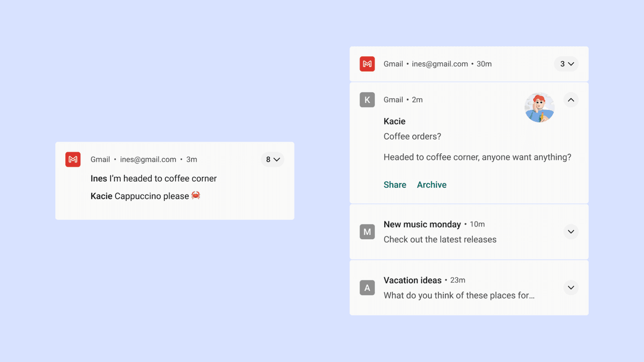
Task: Expand the New music monday notification
Action: [571, 232]
